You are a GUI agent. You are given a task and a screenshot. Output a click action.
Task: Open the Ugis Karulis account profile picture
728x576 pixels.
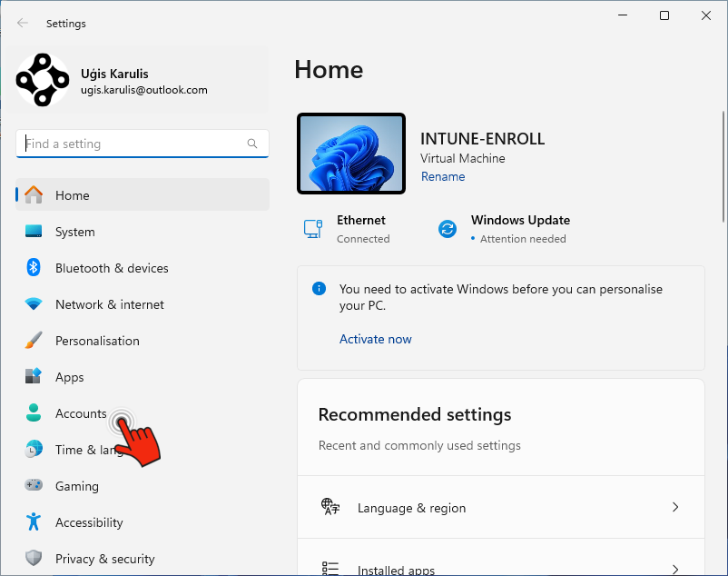[x=40, y=81]
